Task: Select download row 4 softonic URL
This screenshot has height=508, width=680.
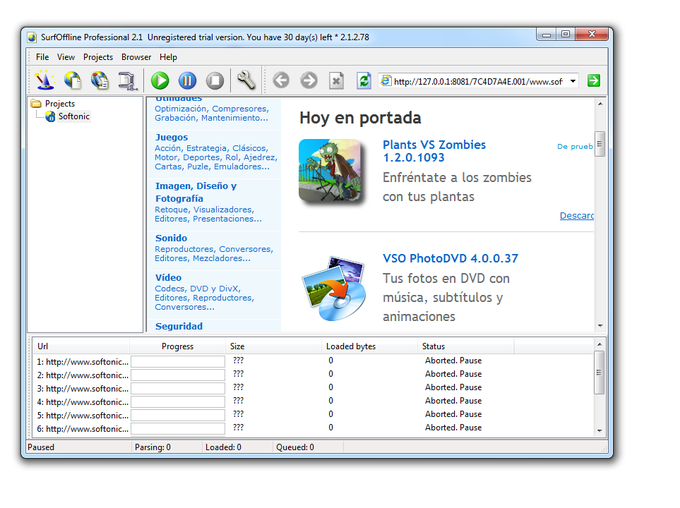Action: 82,402
